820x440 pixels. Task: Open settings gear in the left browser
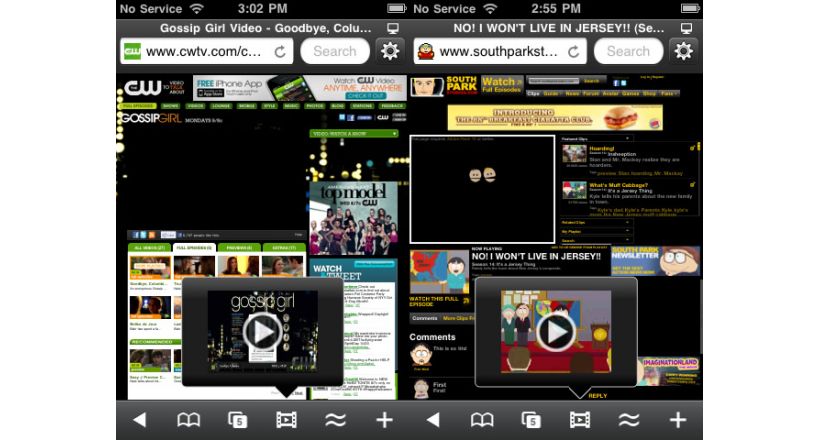click(390, 51)
